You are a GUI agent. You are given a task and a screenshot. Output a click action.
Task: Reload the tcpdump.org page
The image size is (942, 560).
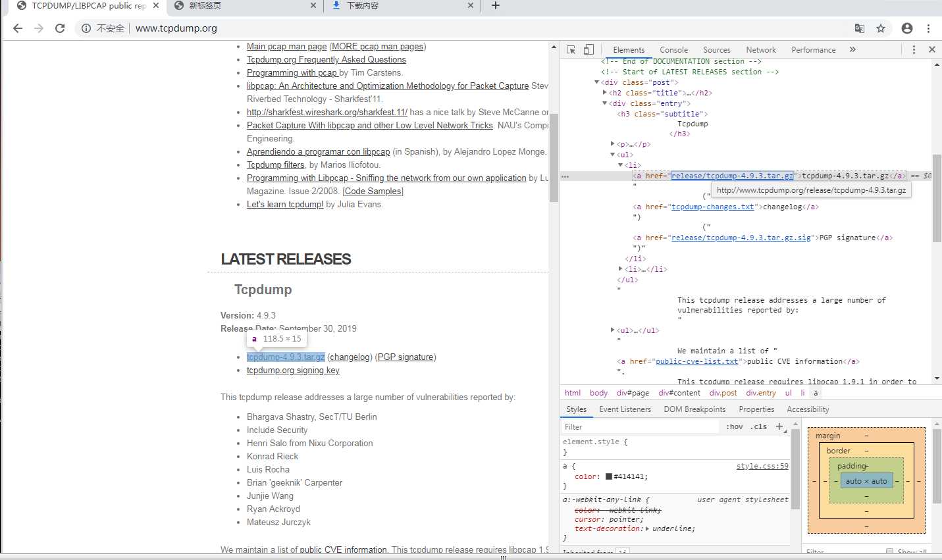[x=60, y=28]
